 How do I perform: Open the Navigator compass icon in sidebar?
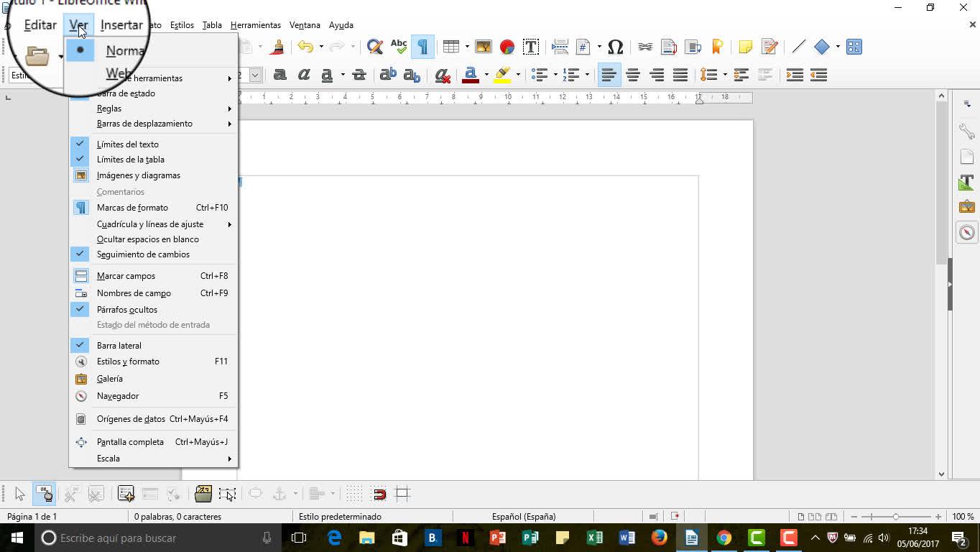[x=966, y=232]
